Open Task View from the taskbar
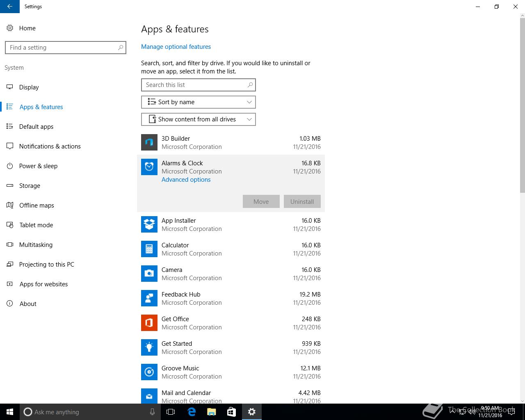The image size is (525, 420). click(x=171, y=412)
